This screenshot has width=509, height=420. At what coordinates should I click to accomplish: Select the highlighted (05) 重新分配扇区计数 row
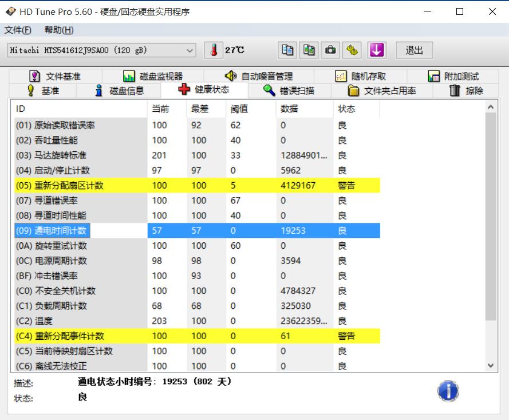click(x=74, y=185)
